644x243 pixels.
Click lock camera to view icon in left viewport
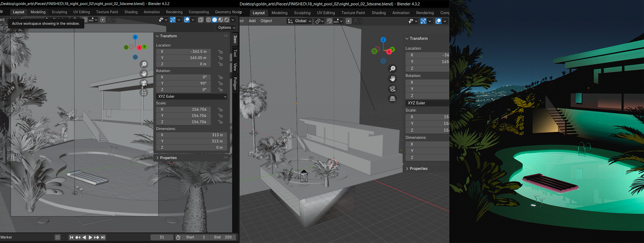(144, 93)
